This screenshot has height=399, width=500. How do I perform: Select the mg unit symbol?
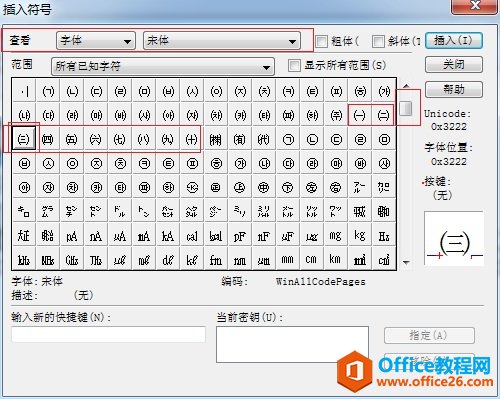336,235
